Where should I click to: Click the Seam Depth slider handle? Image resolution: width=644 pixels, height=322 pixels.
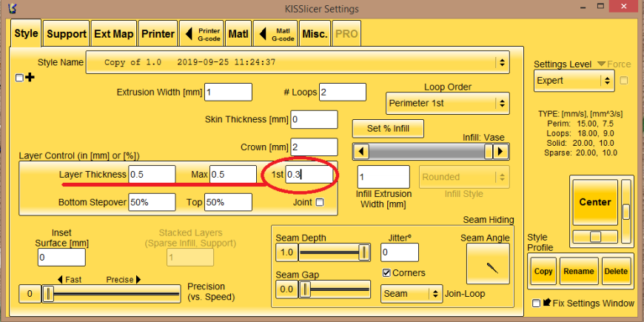364,252
